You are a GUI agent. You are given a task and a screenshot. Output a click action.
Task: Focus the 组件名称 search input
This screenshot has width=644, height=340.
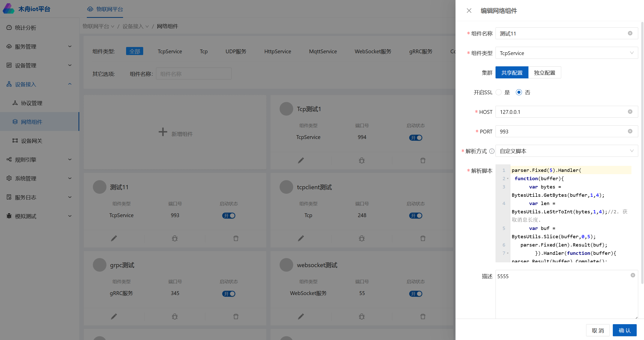[194, 74]
